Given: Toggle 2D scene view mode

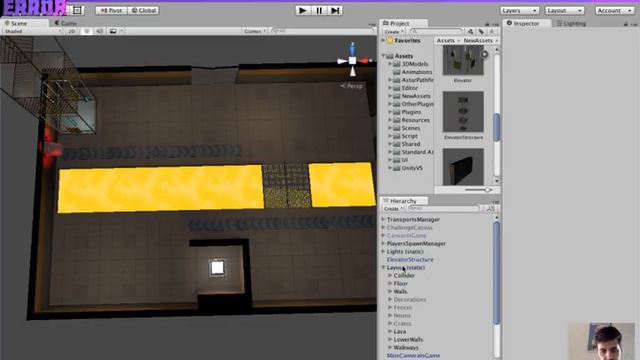Looking at the screenshot, I should tap(72, 31).
